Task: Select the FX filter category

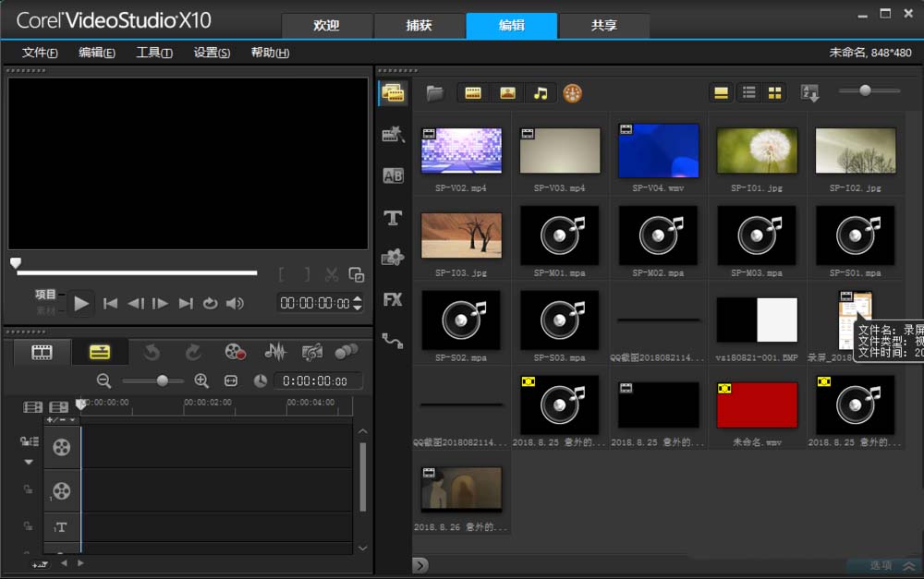Action: (x=393, y=300)
